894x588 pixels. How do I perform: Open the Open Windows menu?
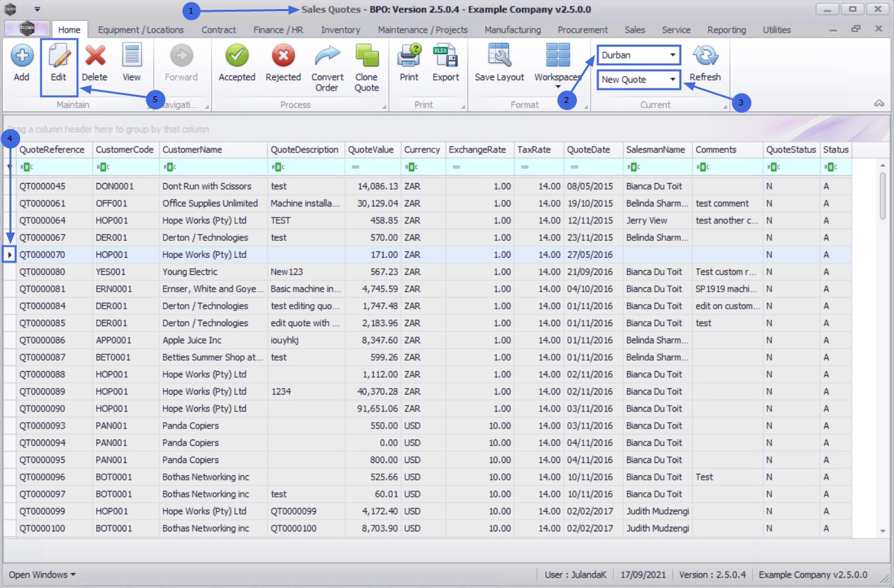pos(42,574)
